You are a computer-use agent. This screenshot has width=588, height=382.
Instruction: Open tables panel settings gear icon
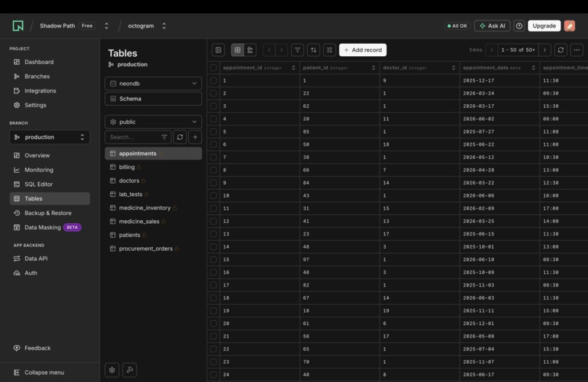click(112, 370)
